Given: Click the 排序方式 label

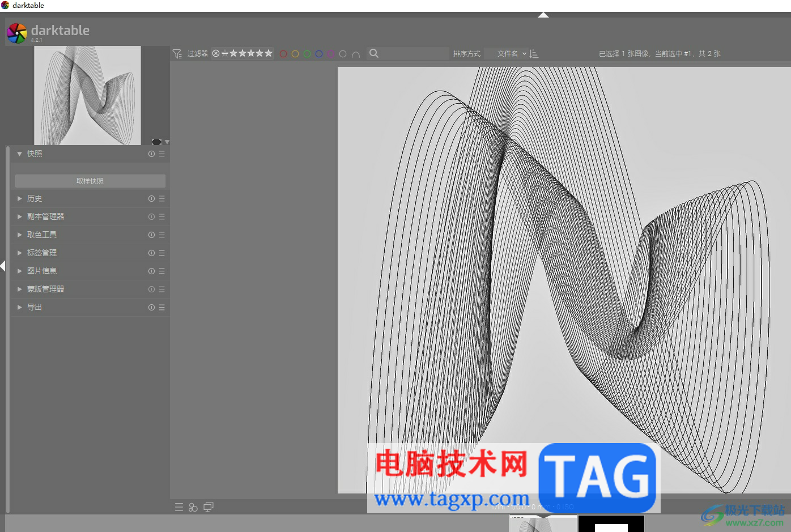Looking at the screenshot, I should (467, 54).
